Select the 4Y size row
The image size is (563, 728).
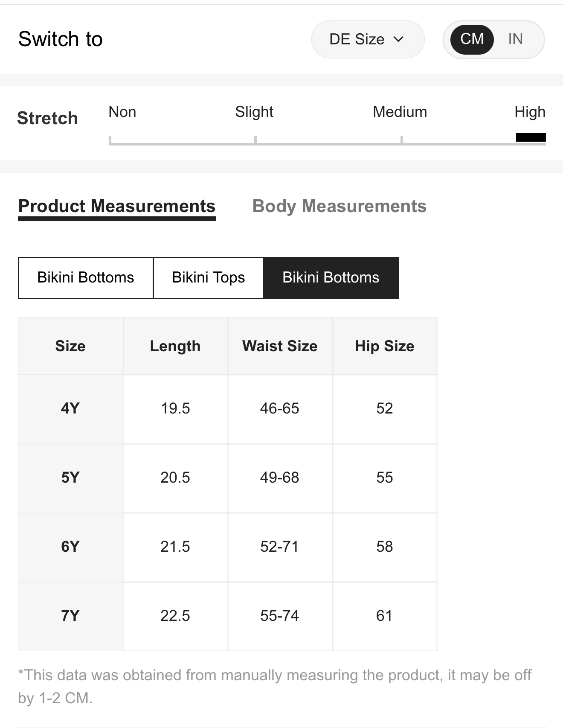pos(228,409)
